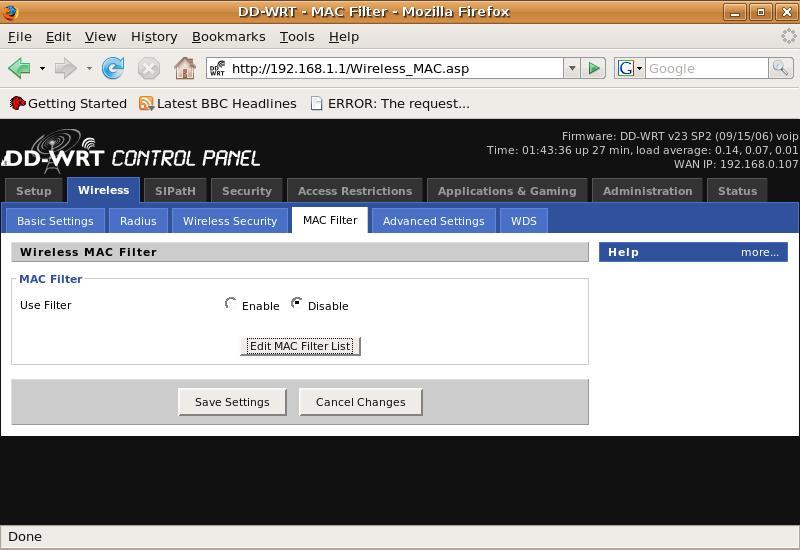This screenshot has height=550, width=800.
Task: Click the DD-WRT Control Panel logo
Action: [x=131, y=151]
